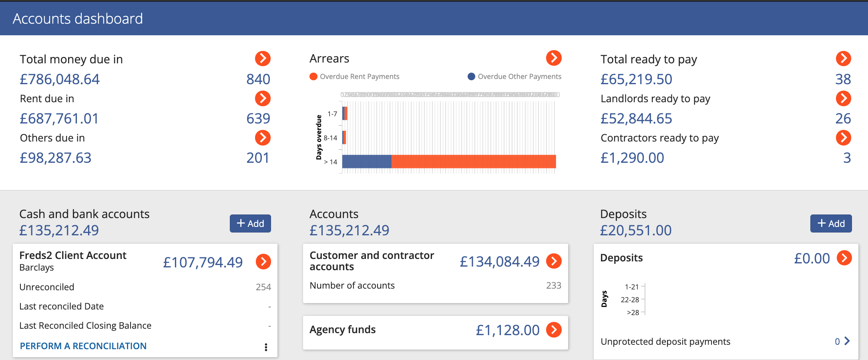Screen dimensions: 868x360
Task: Click Perform a Reconciliation link
Action: (83, 346)
